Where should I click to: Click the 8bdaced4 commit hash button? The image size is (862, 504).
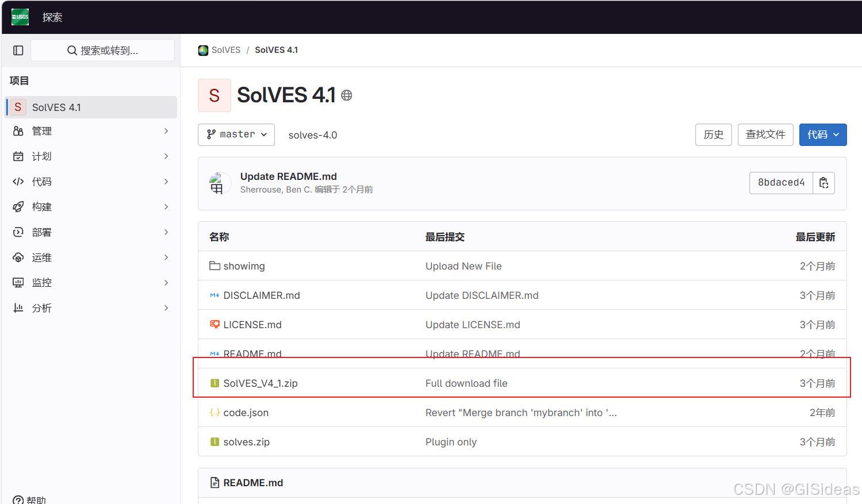(x=781, y=183)
